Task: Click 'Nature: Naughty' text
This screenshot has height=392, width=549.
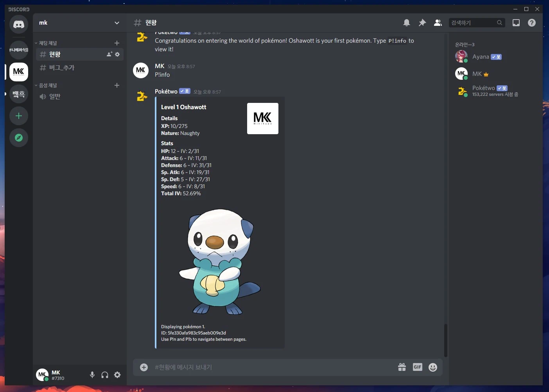Action: (x=180, y=133)
